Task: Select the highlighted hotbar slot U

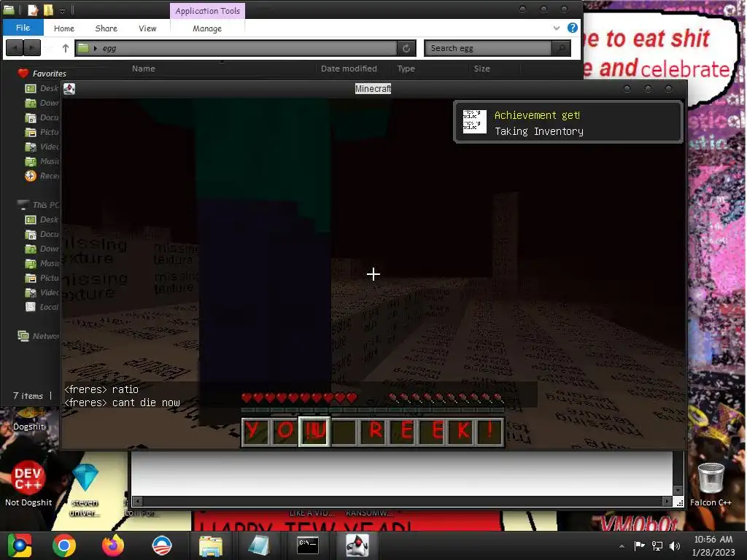Action: [x=314, y=432]
